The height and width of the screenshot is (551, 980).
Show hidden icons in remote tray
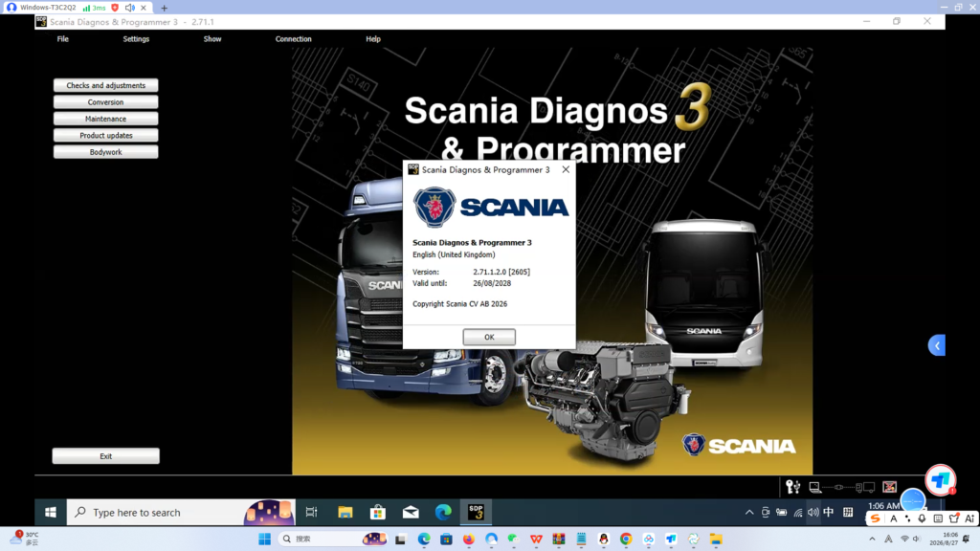pyautogui.click(x=748, y=513)
